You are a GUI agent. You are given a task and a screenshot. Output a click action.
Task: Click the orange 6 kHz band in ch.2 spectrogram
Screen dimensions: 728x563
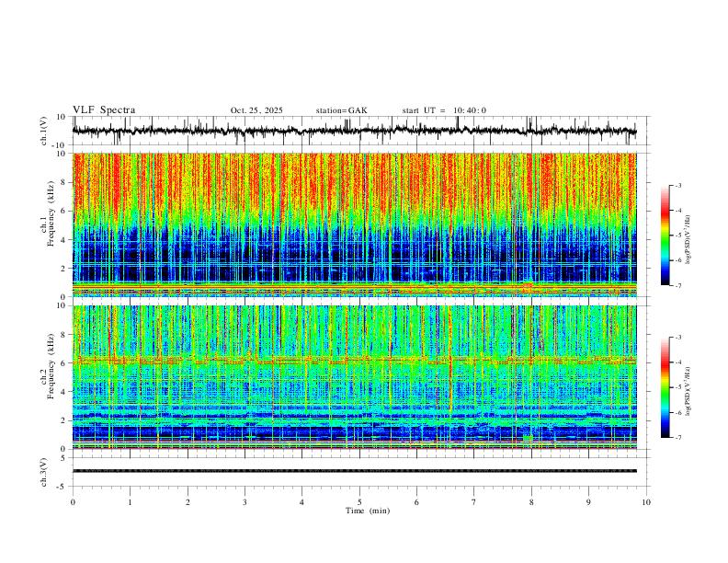point(354,360)
